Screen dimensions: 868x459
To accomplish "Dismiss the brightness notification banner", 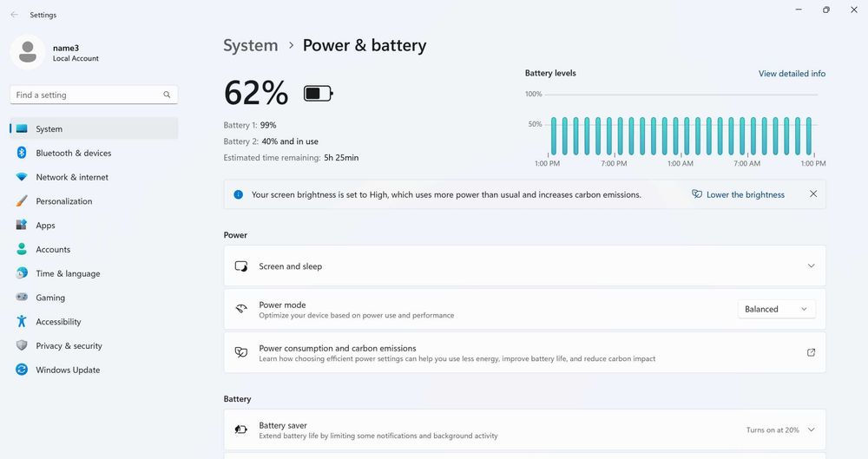I will pos(813,194).
